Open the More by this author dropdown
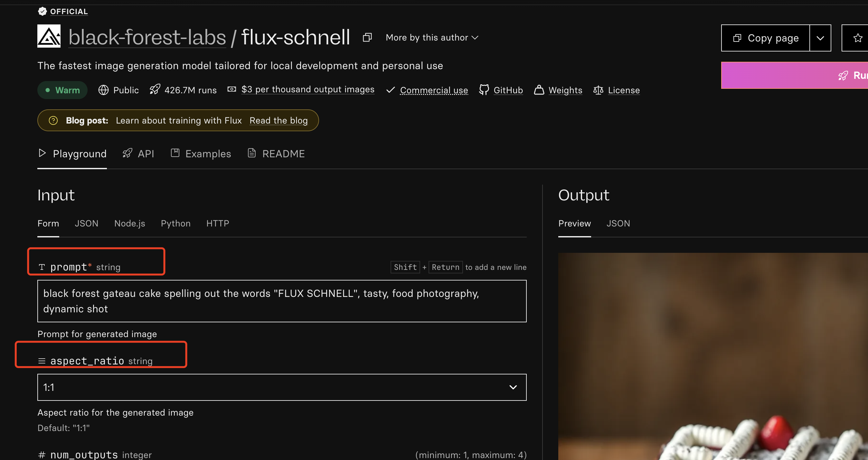868x460 pixels. click(432, 37)
